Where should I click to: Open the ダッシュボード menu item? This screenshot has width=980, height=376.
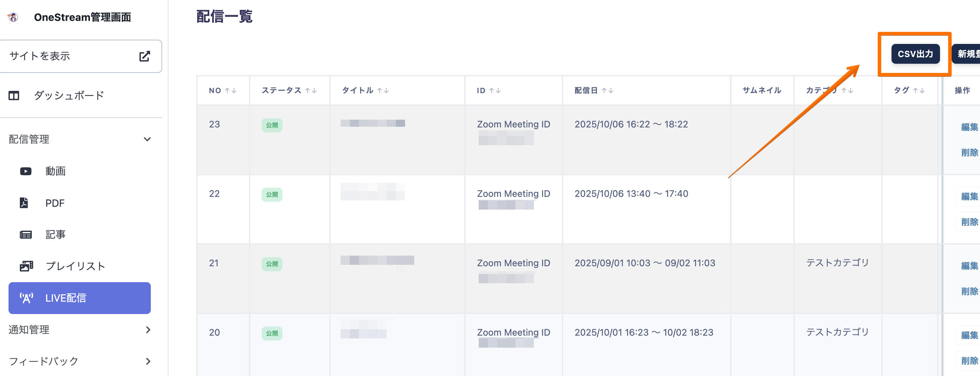click(69, 96)
